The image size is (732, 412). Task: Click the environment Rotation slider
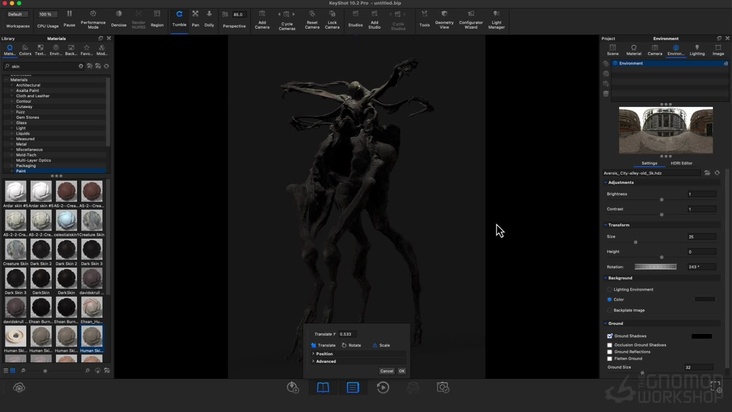(x=655, y=267)
